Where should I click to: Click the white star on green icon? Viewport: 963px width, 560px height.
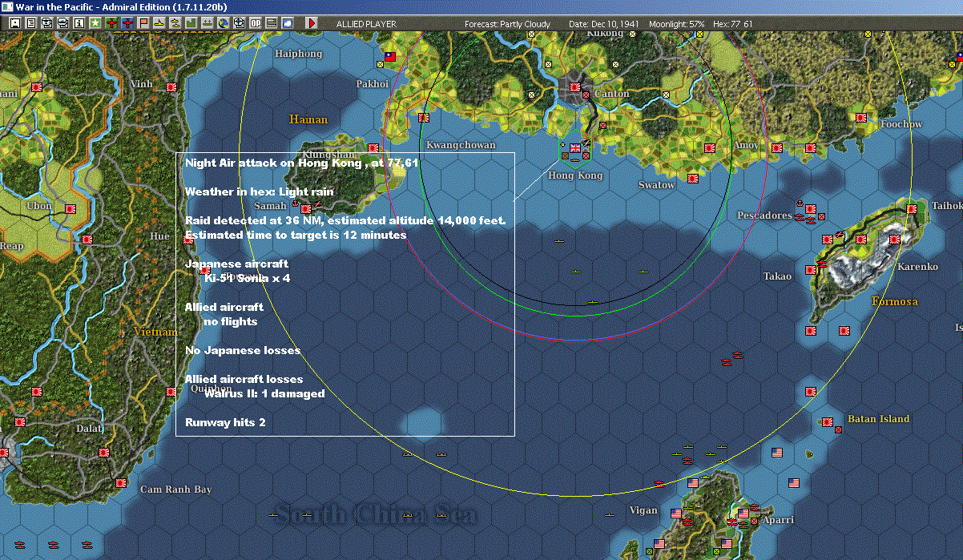95,23
